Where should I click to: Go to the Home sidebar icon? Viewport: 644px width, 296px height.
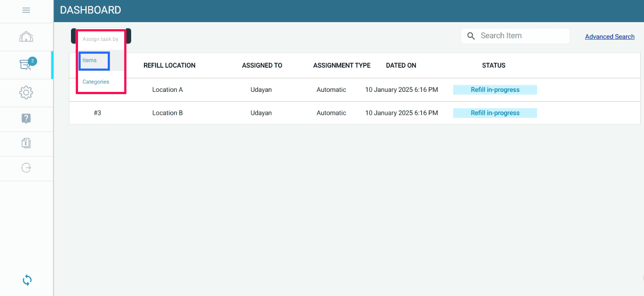point(26,37)
